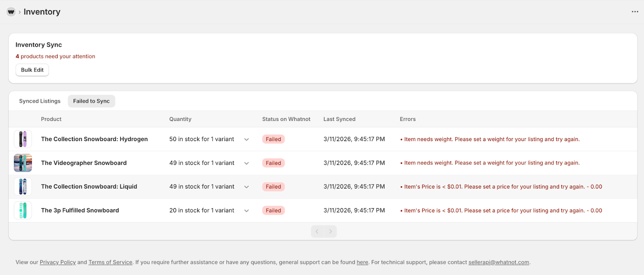Image resolution: width=644 pixels, height=275 pixels.
Task: Select the Failed to Sync tab
Action: click(91, 101)
